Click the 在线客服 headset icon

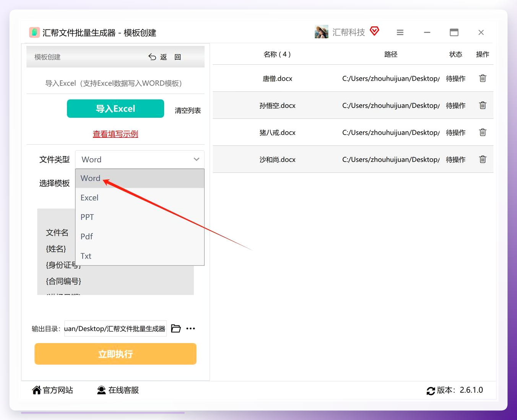[x=101, y=390]
